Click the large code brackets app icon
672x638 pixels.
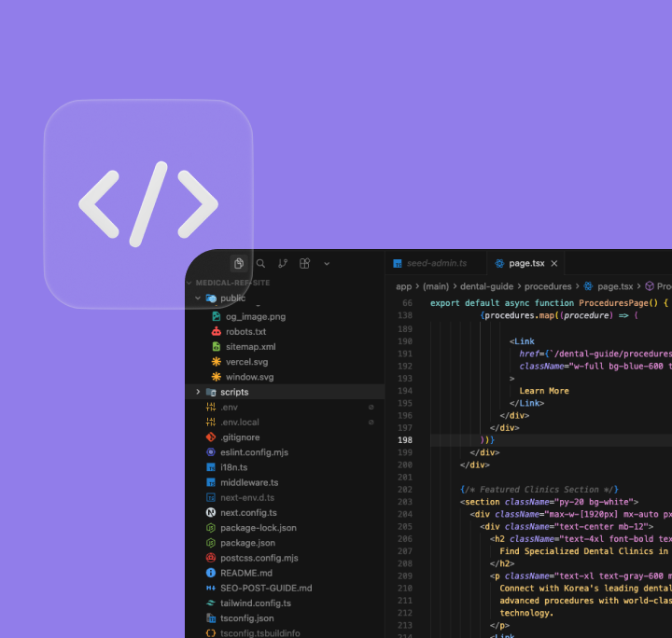coord(148,203)
